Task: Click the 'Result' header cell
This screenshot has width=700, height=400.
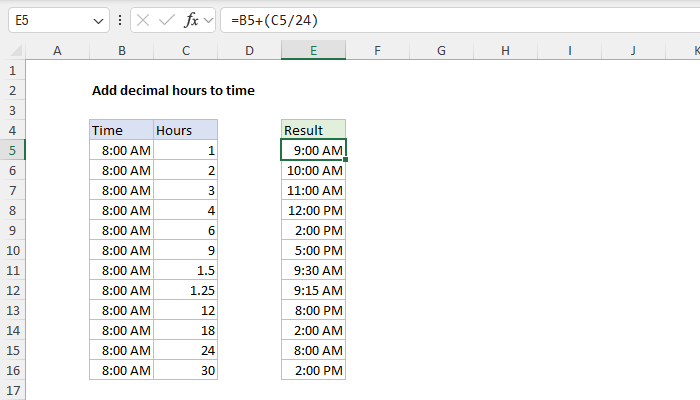Action: tap(313, 130)
